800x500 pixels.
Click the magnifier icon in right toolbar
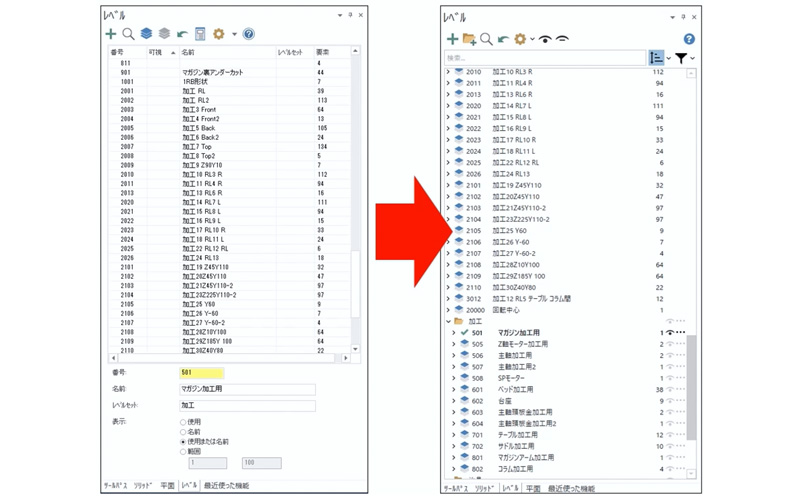coord(486,39)
